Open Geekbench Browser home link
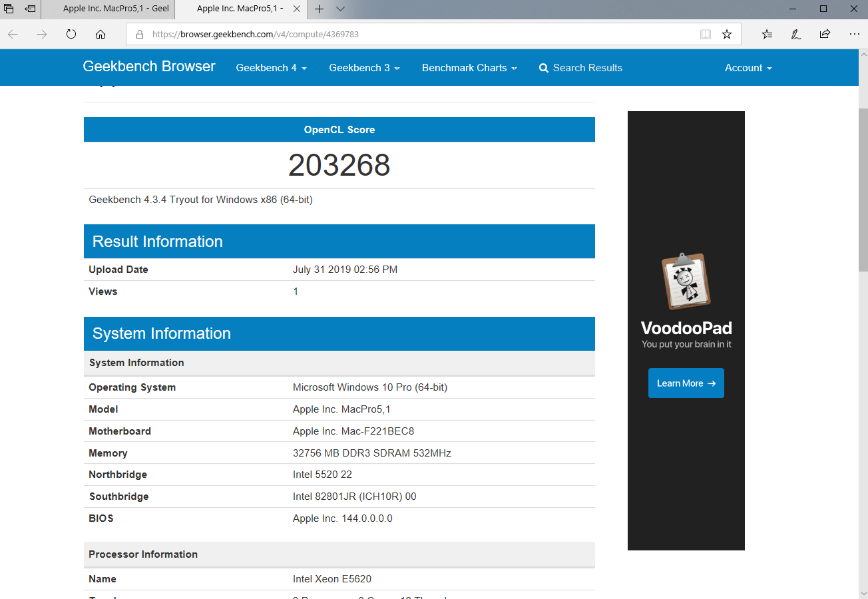The image size is (868, 599). (x=149, y=67)
